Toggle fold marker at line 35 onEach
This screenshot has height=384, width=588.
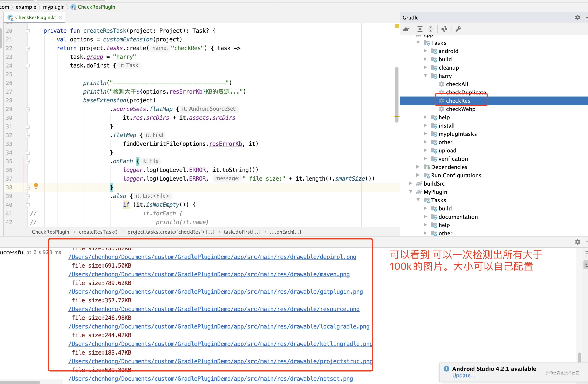[x=28, y=162]
